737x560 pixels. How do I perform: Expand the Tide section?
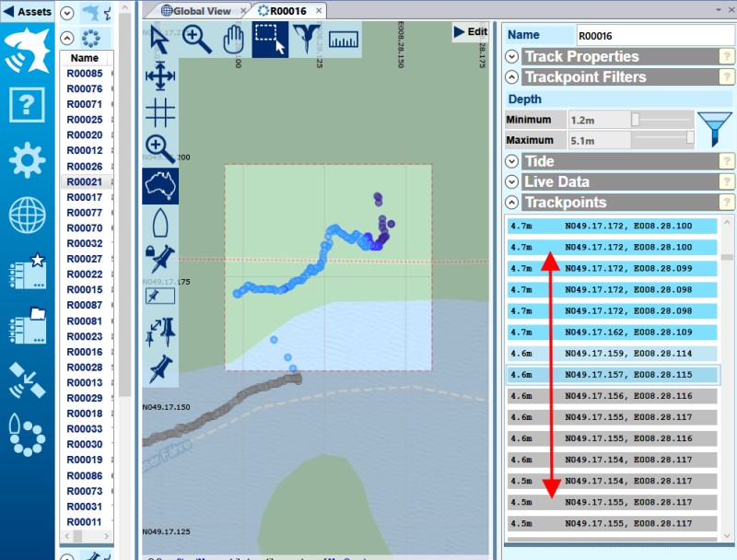(512, 161)
